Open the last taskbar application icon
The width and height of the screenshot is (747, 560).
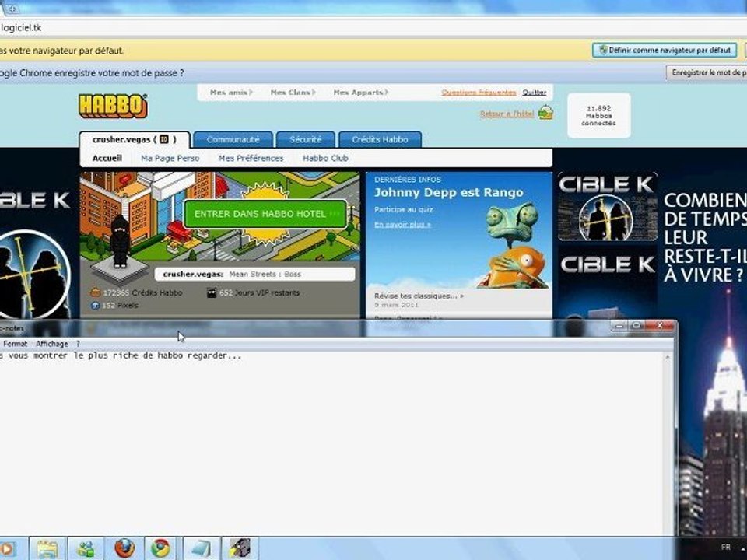240,548
